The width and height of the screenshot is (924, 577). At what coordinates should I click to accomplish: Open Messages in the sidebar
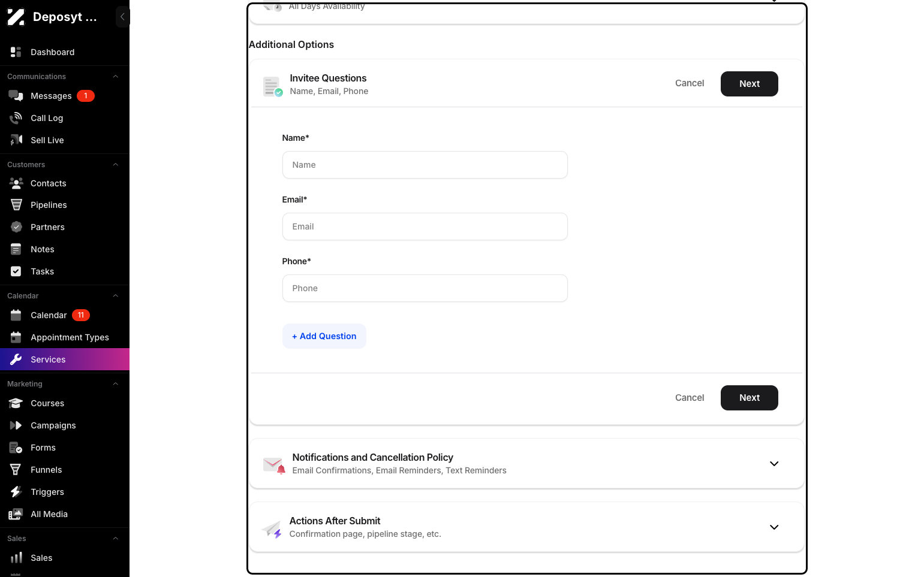click(x=65, y=96)
